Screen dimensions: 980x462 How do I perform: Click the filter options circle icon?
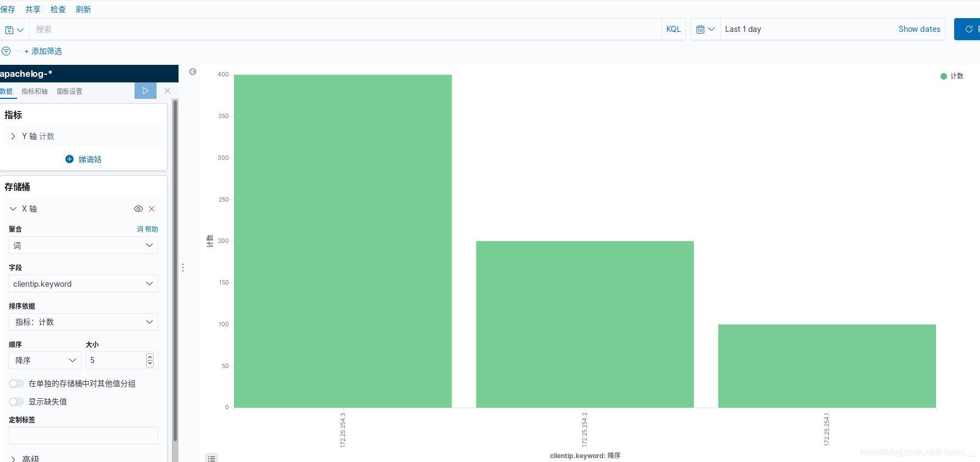click(6, 51)
